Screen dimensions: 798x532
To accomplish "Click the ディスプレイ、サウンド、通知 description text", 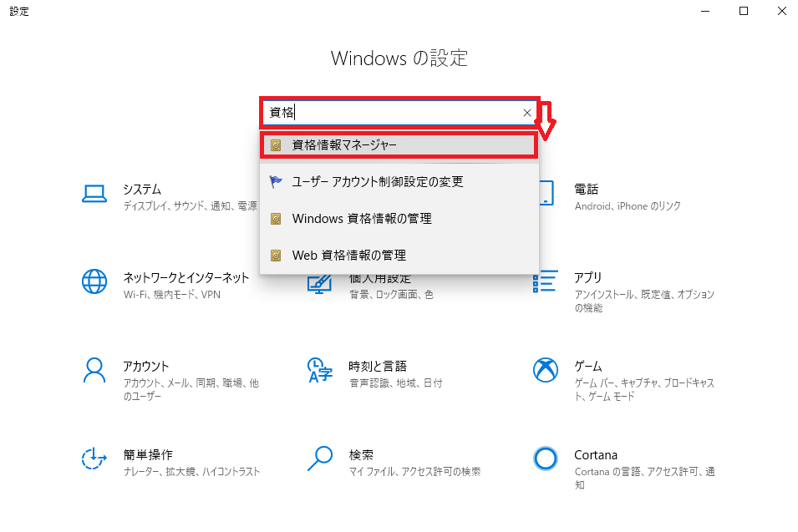I will (x=191, y=206).
